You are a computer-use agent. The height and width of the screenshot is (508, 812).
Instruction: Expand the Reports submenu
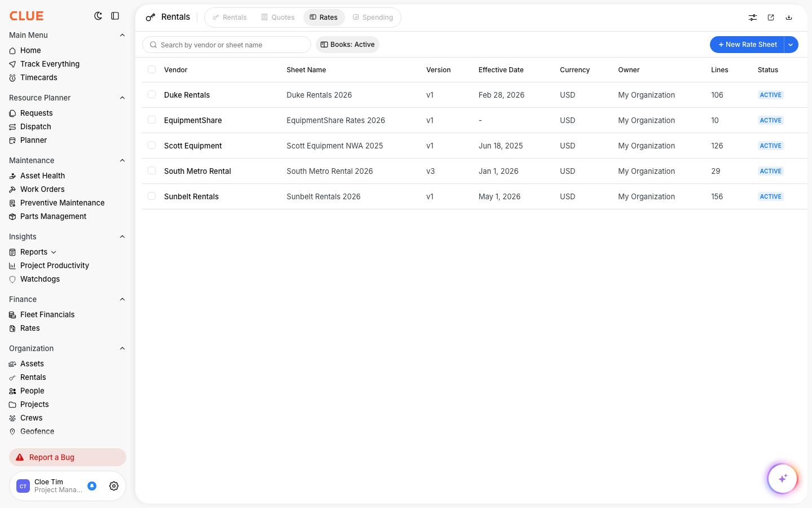tap(54, 252)
